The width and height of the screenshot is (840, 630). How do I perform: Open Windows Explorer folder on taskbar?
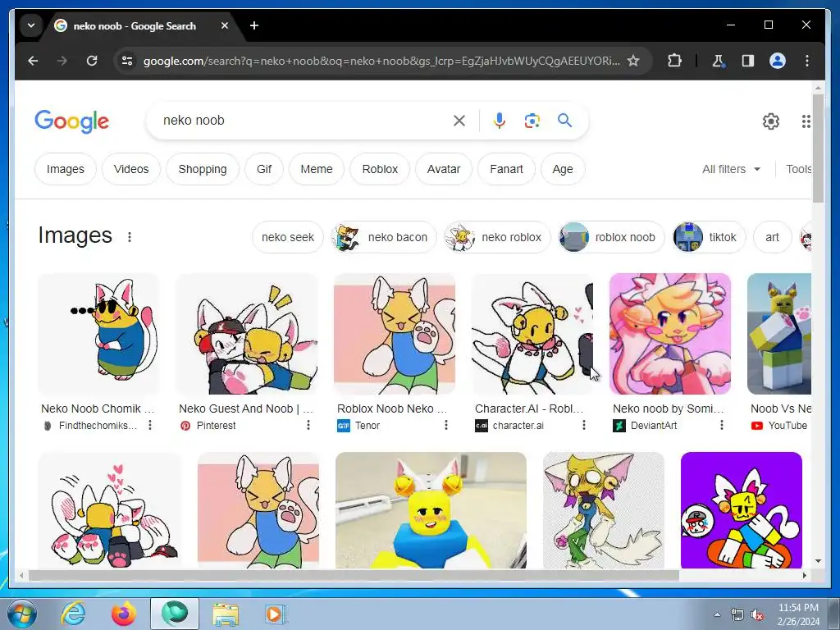pyautogui.click(x=226, y=614)
